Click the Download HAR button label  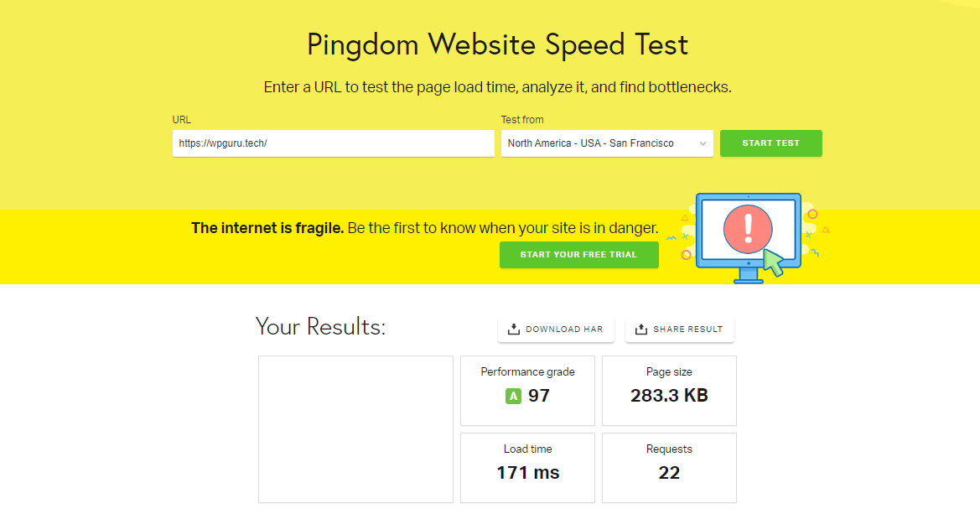[x=564, y=330]
